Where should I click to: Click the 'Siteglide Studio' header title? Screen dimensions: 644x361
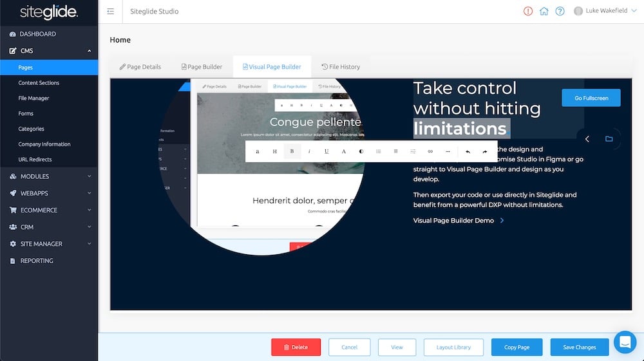pyautogui.click(x=155, y=12)
